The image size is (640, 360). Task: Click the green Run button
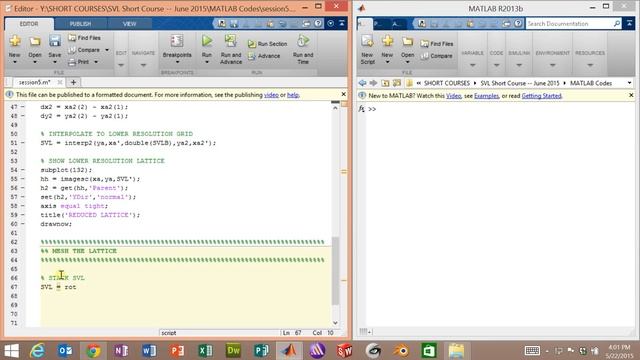(x=207, y=41)
